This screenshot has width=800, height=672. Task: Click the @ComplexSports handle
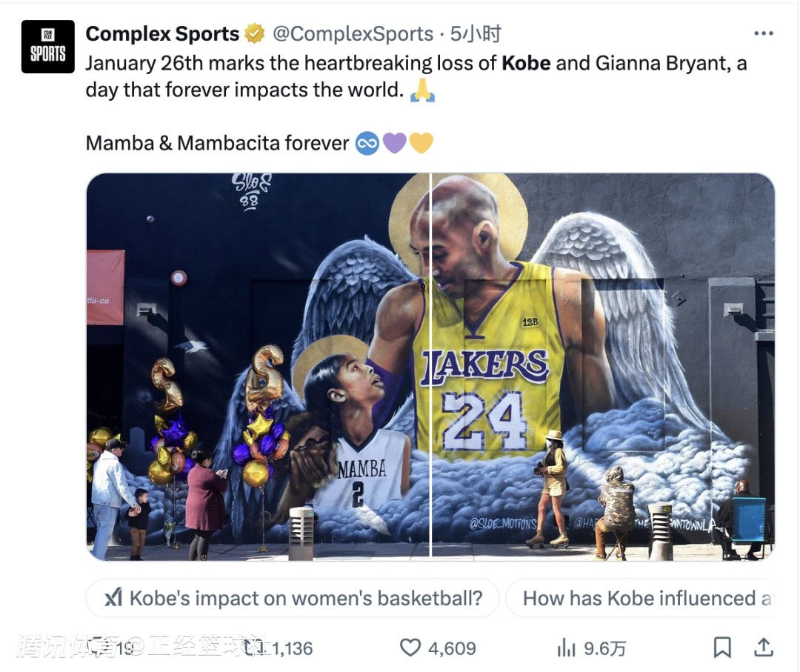click(x=353, y=34)
